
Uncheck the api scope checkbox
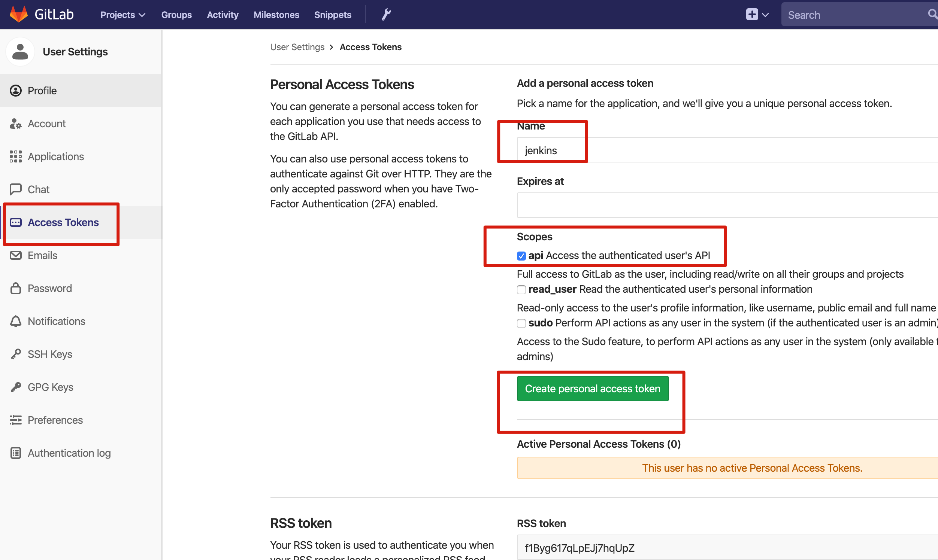[521, 256]
